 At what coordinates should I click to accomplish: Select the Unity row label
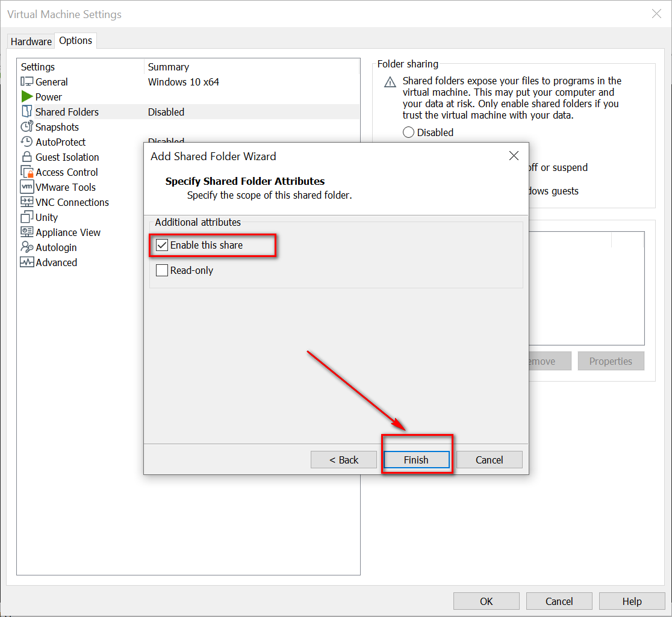pos(47,217)
